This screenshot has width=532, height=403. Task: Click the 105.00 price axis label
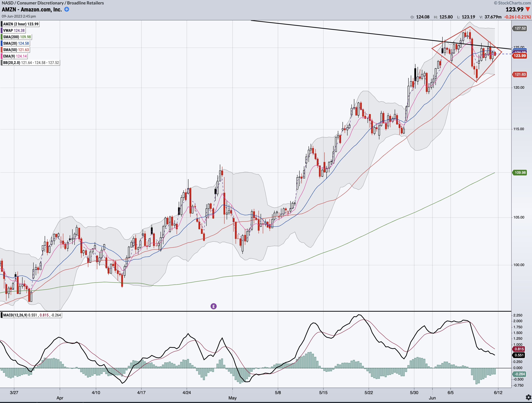point(519,217)
